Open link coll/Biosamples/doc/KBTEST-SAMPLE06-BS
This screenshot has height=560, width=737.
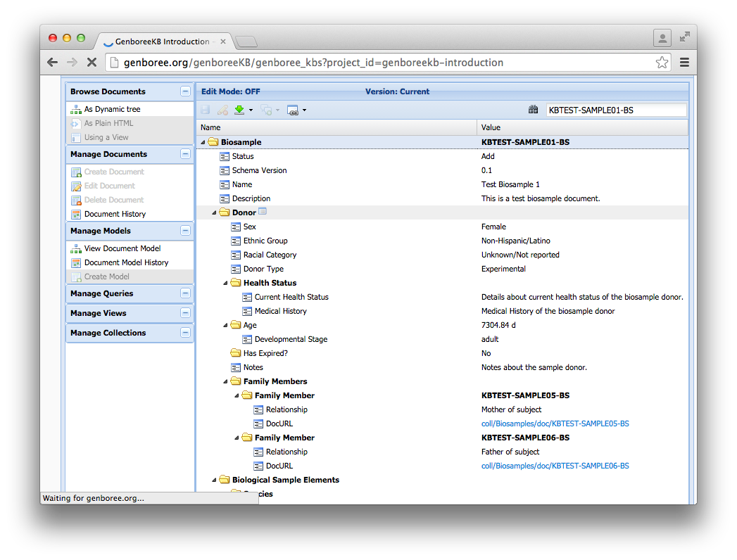coord(555,466)
